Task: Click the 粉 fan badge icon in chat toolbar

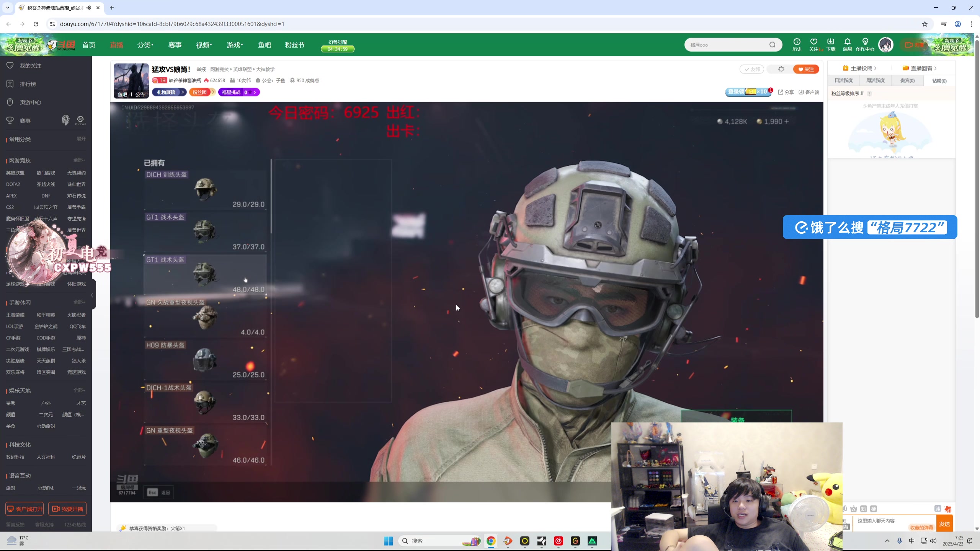Action: (x=863, y=509)
